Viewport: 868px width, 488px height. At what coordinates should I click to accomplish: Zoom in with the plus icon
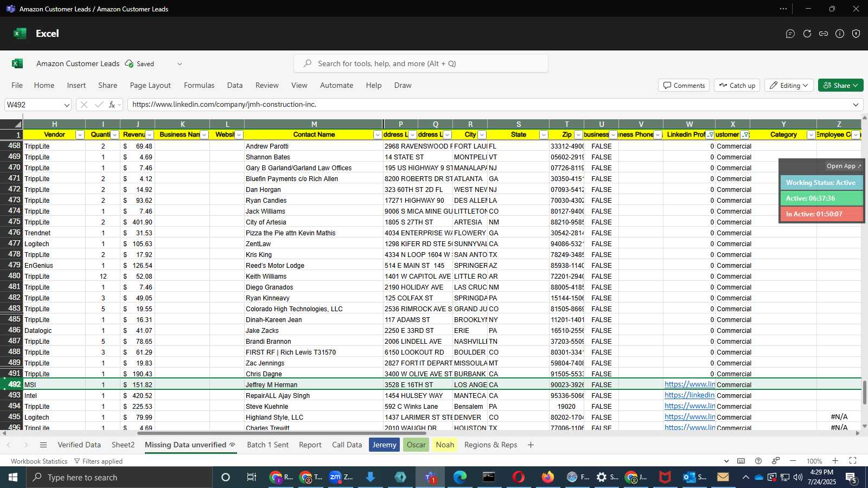point(835,461)
